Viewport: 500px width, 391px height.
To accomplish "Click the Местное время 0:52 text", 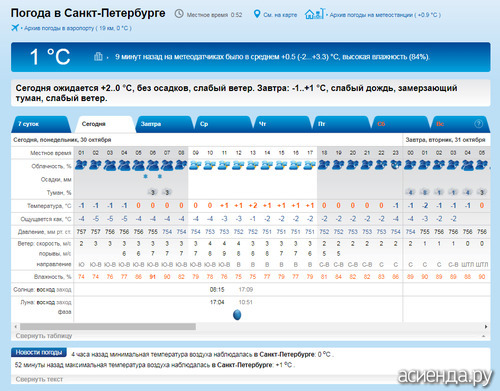I will pos(214,15).
